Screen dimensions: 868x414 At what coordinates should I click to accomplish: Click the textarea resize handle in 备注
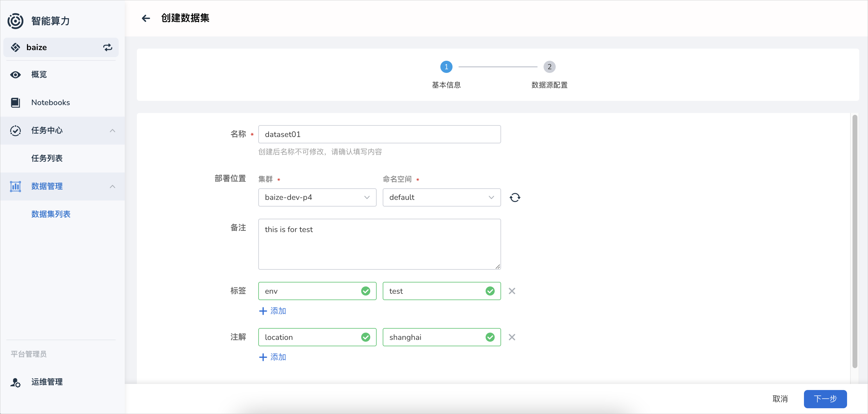497,266
